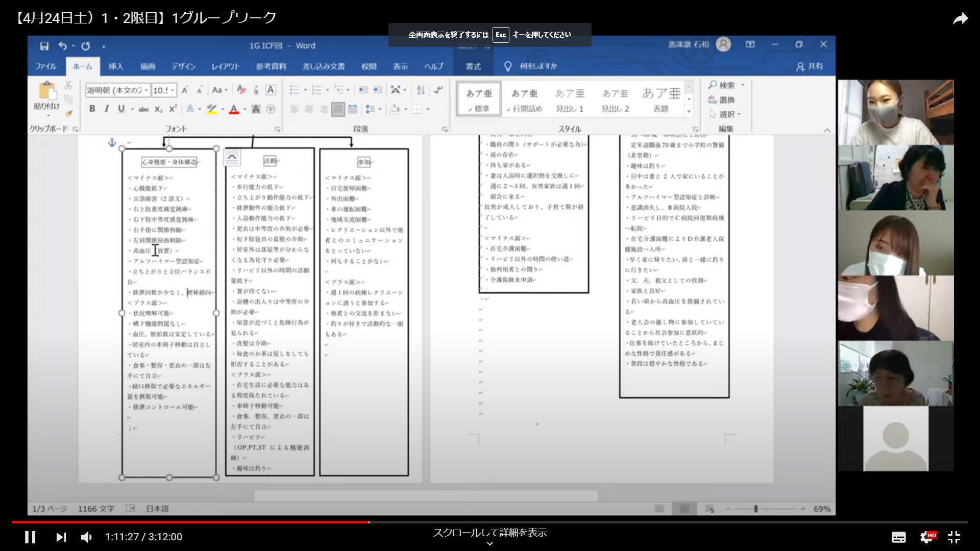
Task: Share the video with the arrow icon
Action: [960, 19]
